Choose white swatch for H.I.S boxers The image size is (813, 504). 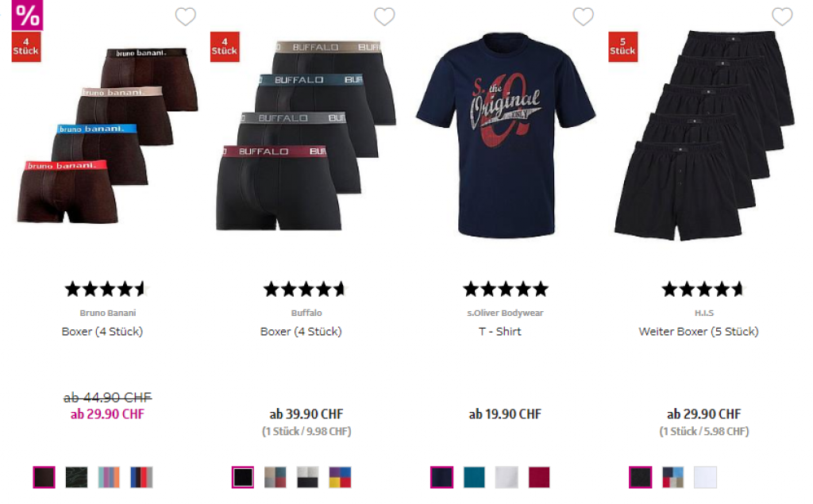pyautogui.click(x=705, y=477)
